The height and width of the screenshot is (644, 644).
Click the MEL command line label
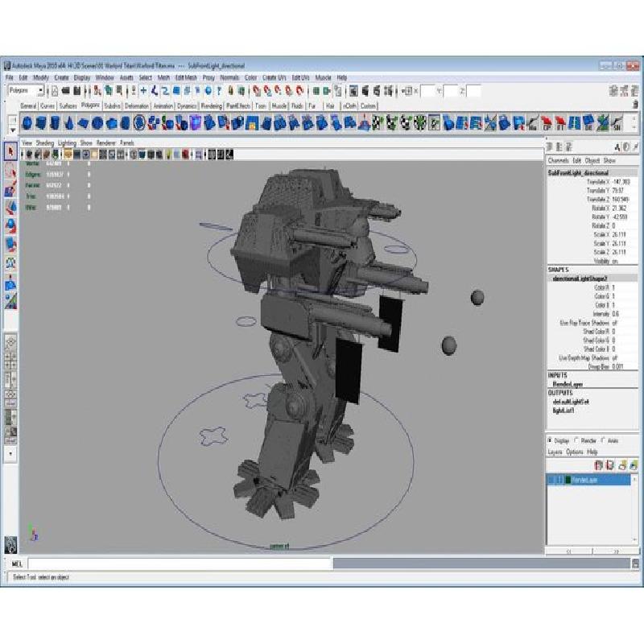click(x=17, y=563)
